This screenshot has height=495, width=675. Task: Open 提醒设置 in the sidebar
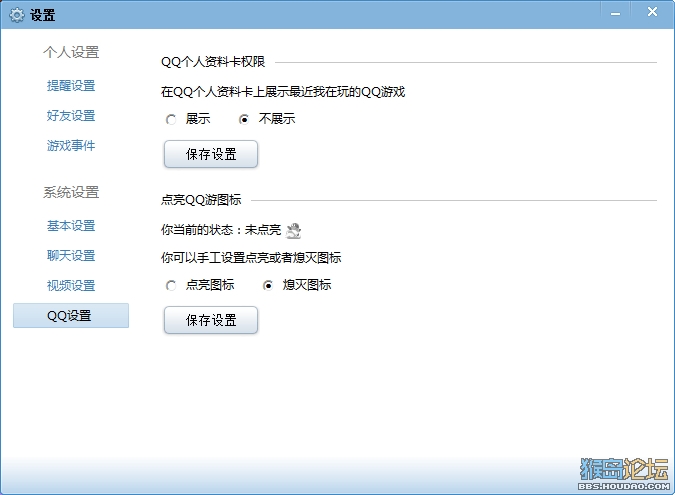71,86
